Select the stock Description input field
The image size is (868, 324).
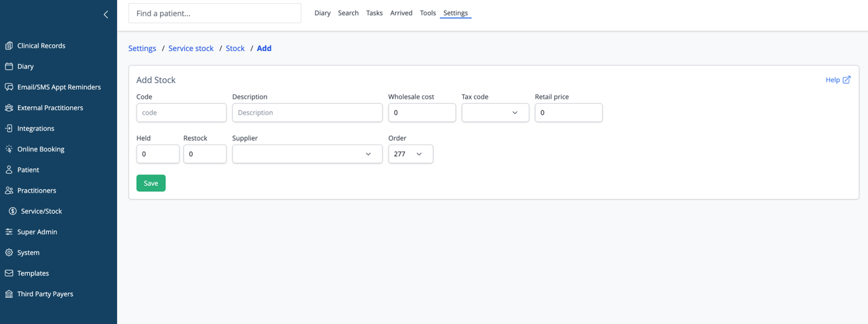(x=308, y=112)
